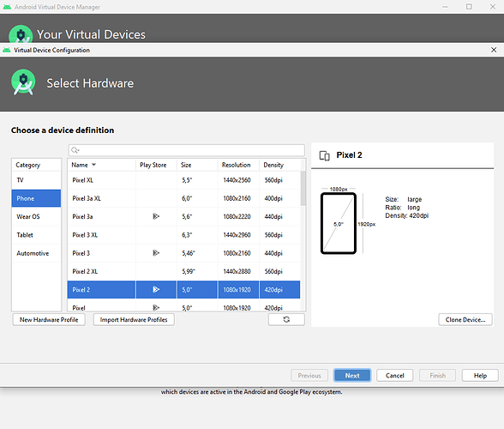The image size is (504, 429).
Task: Click the Play Store icon in Pixel 3a row
Action: tap(156, 216)
